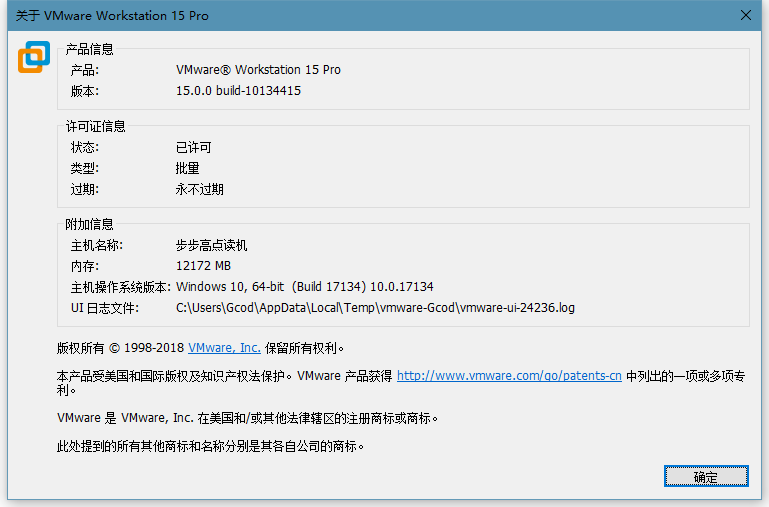769x507 pixels.
Task: Click the 附加信息 group heading
Action: pos(89,224)
